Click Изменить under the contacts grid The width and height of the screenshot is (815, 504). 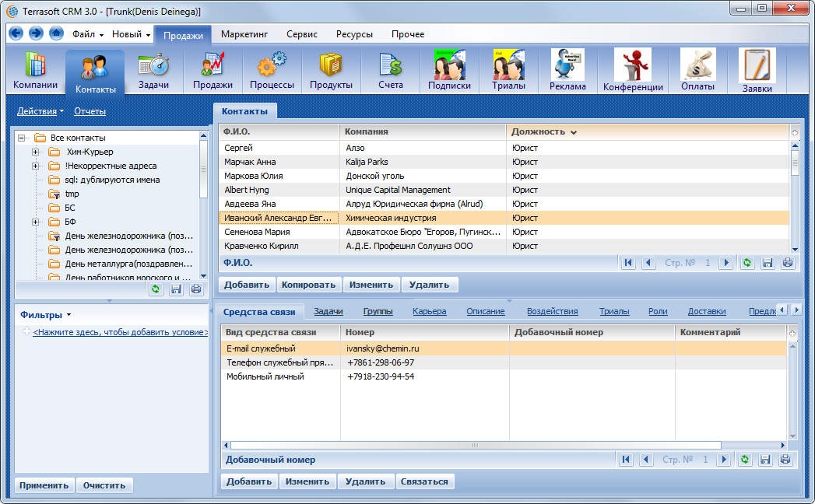click(371, 285)
